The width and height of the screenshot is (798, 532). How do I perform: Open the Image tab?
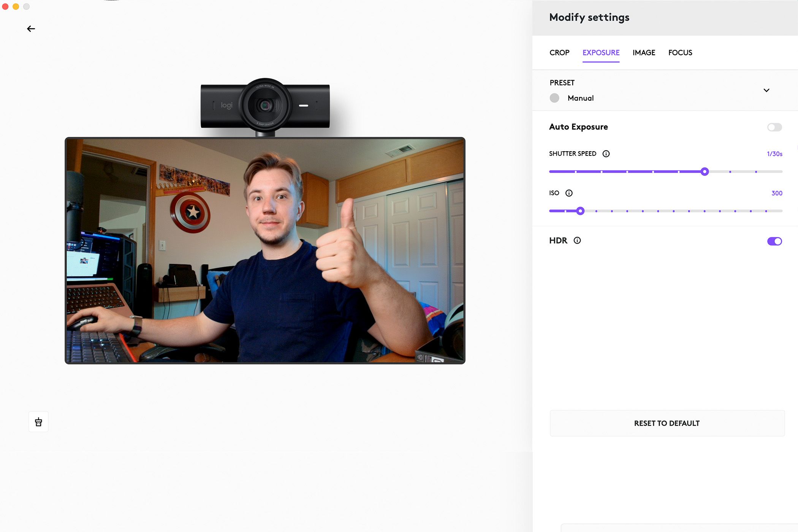(644, 53)
